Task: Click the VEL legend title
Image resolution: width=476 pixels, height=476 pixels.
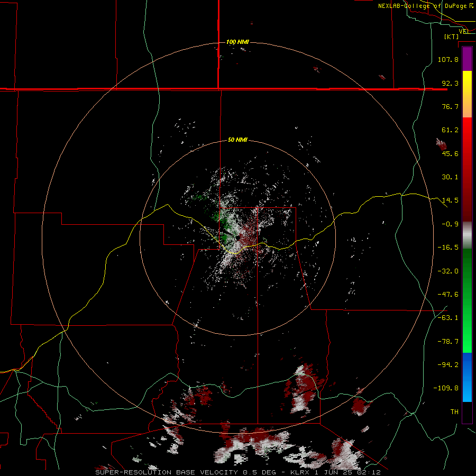Action: [464, 32]
